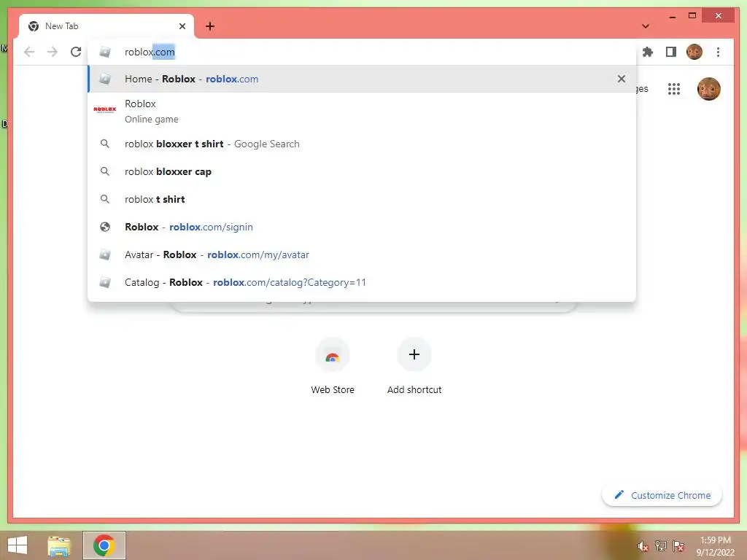Select roblox t shirt suggestion

362,199
